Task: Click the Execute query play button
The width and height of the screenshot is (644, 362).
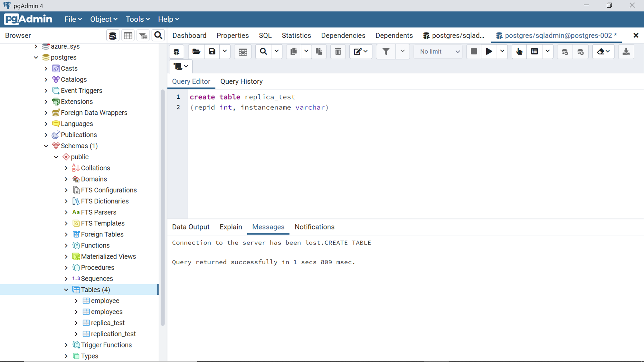Action: [x=489, y=51]
